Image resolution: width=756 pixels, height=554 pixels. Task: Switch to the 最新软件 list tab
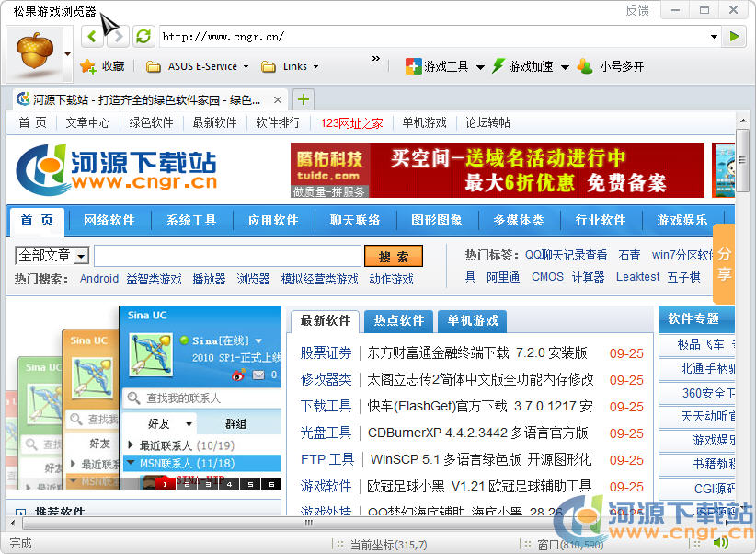pyautogui.click(x=325, y=321)
